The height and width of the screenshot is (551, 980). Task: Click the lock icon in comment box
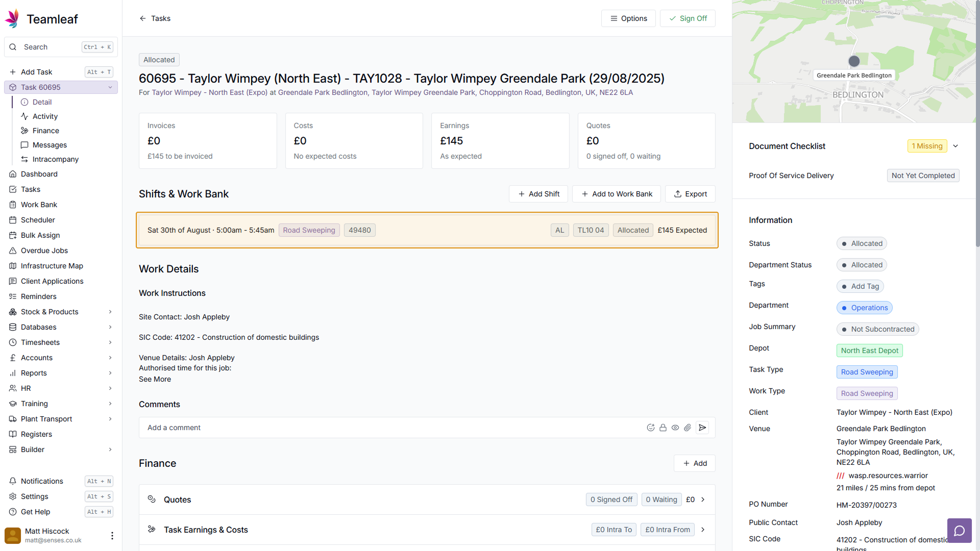click(x=663, y=428)
